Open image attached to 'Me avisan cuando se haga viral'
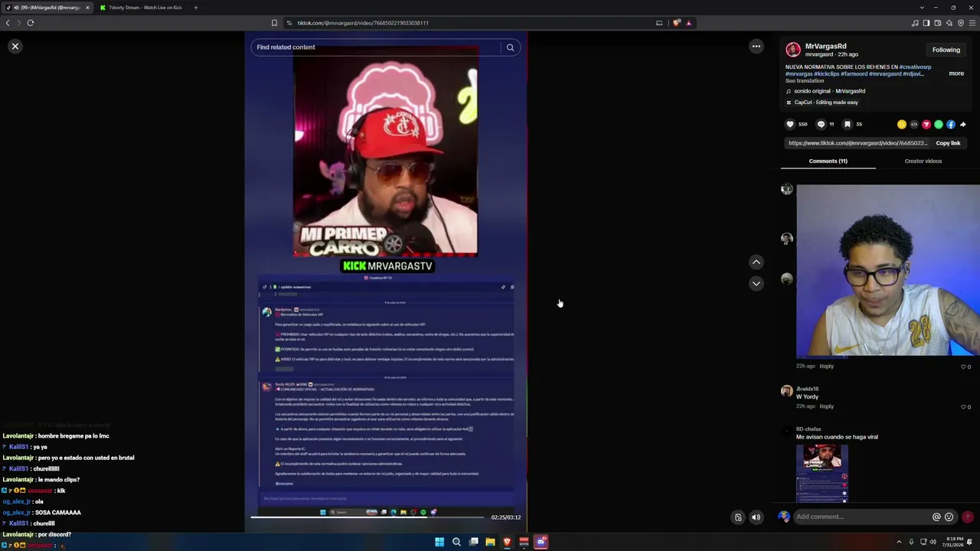Image resolution: width=980 pixels, height=551 pixels. (822, 473)
